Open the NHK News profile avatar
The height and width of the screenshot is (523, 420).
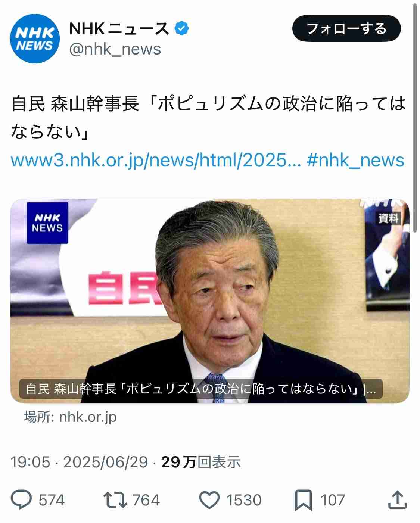(x=35, y=39)
